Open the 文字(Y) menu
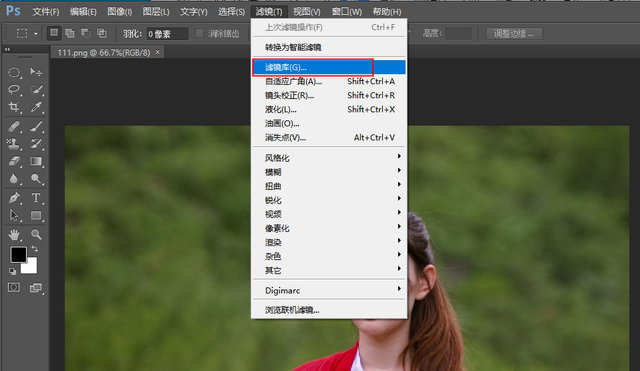The height and width of the screenshot is (371, 640). point(193,12)
